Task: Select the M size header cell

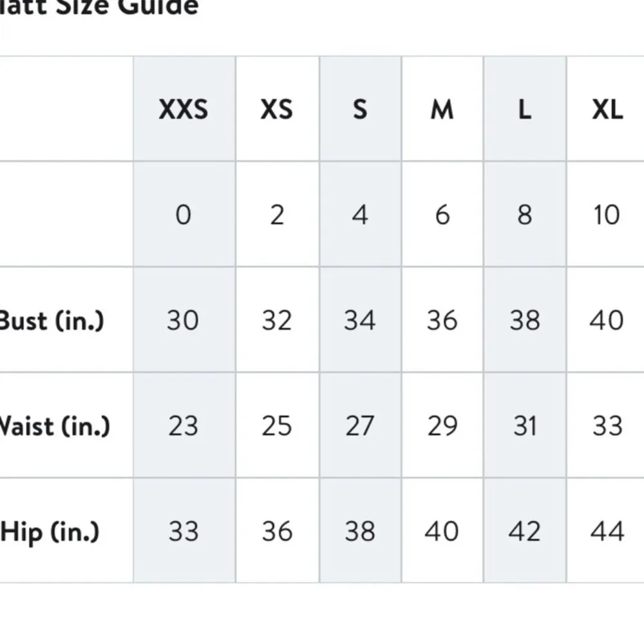Action: pyautogui.click(x=442, y=110)
